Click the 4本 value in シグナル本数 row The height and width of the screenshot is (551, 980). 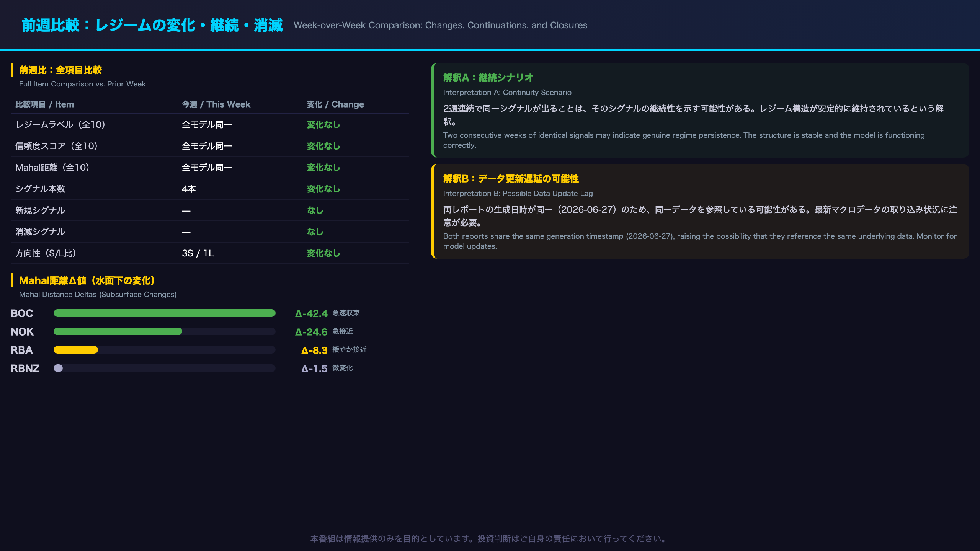point(189,189)
